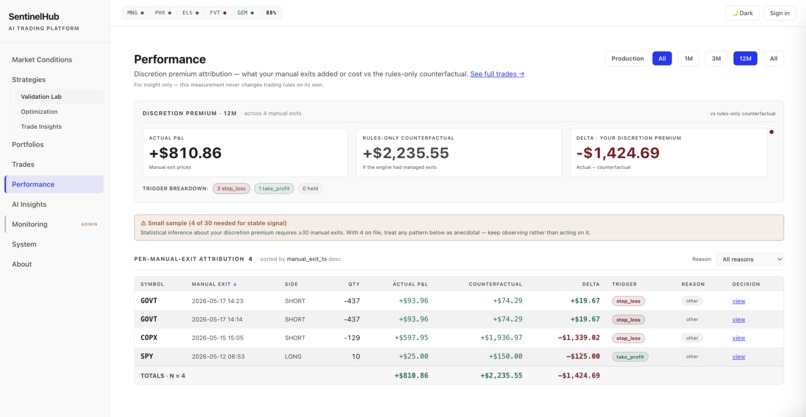This screenshot has width=806, height=417.
Task: View decision for the SPY exit
Action: 739,356
